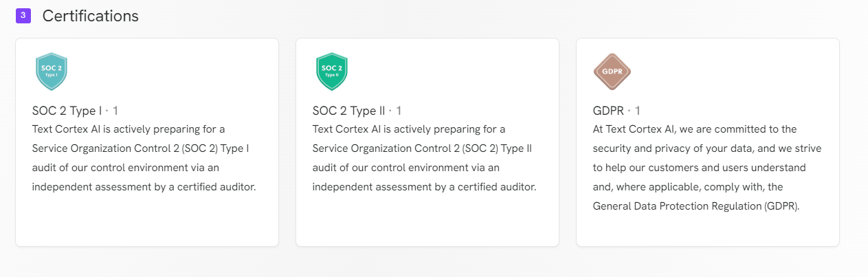
Task: Select the SOC 2 Type I certification card
Action: 147,142
